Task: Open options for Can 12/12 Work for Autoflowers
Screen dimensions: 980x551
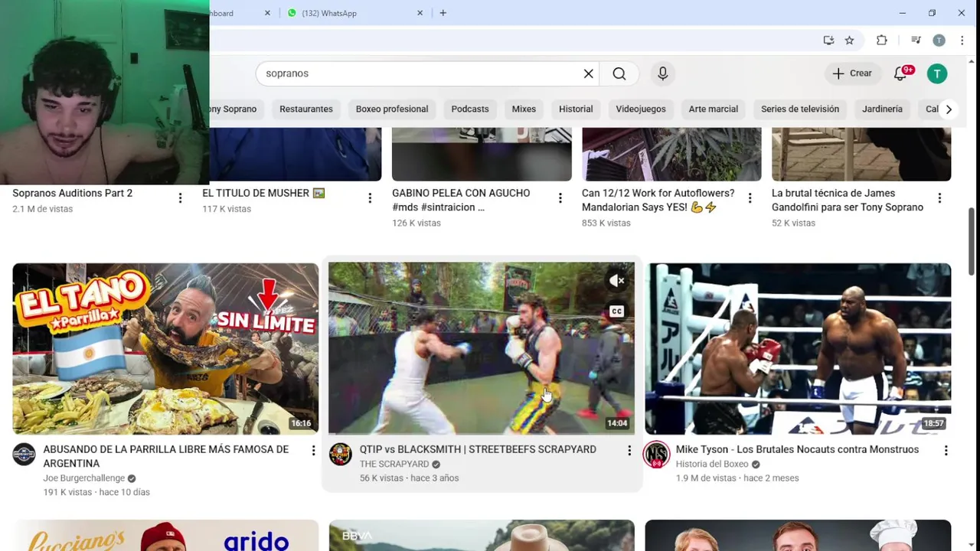Action: [x=750, y=198]
